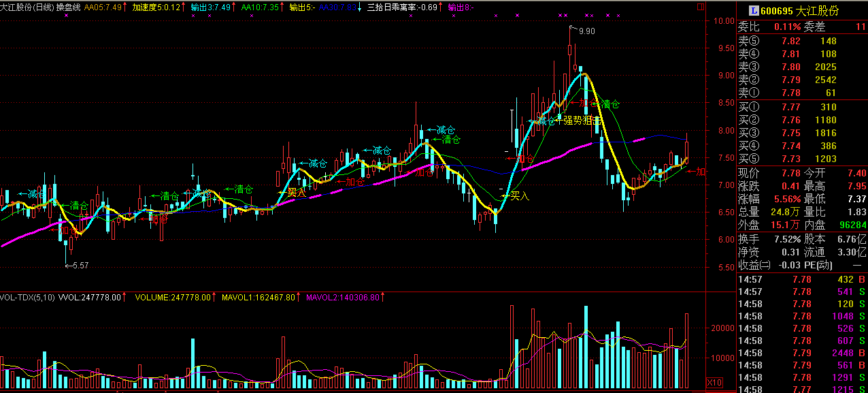Click the 三拾日乖离率:-0.69 label
The height and width of the screenshot is (393, 868).
[x=401, y=7]
